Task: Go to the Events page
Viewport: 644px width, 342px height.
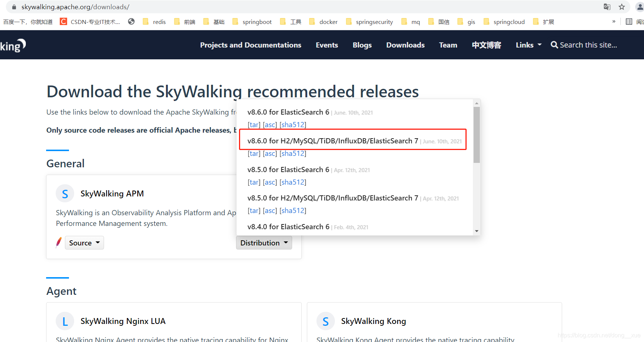Action: (327, 45)
